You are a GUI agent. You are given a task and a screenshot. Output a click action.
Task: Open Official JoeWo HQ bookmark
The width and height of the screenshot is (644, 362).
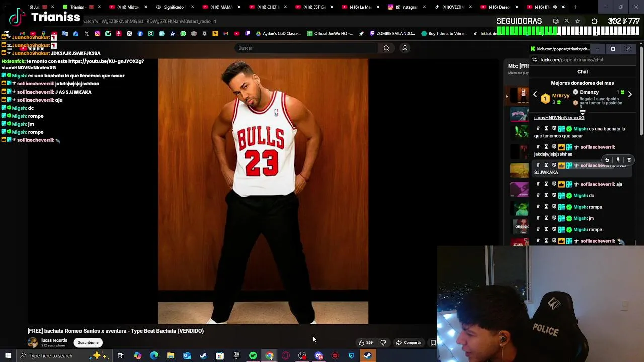[x=330, y=34]
